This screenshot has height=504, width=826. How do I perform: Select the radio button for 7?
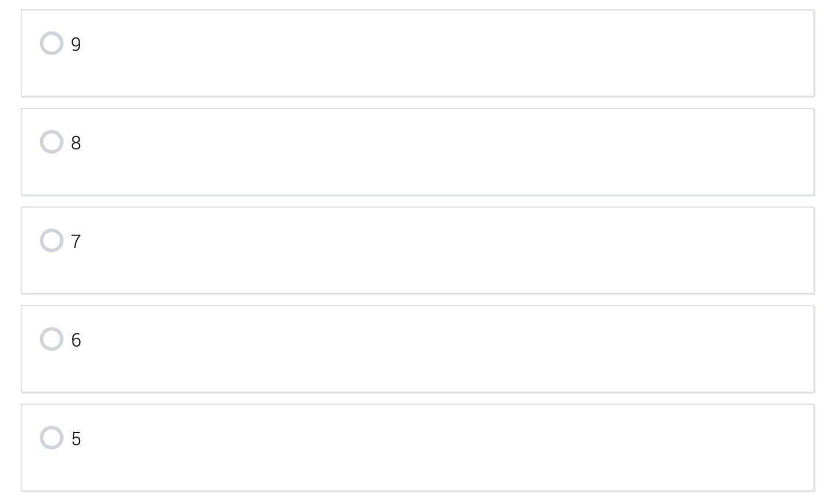[51, 240]
